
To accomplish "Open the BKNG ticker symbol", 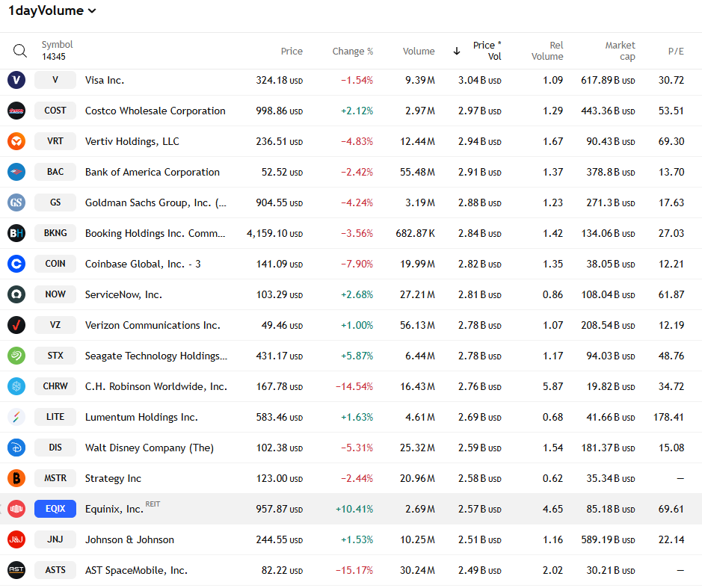I will [x=55, y=233].
